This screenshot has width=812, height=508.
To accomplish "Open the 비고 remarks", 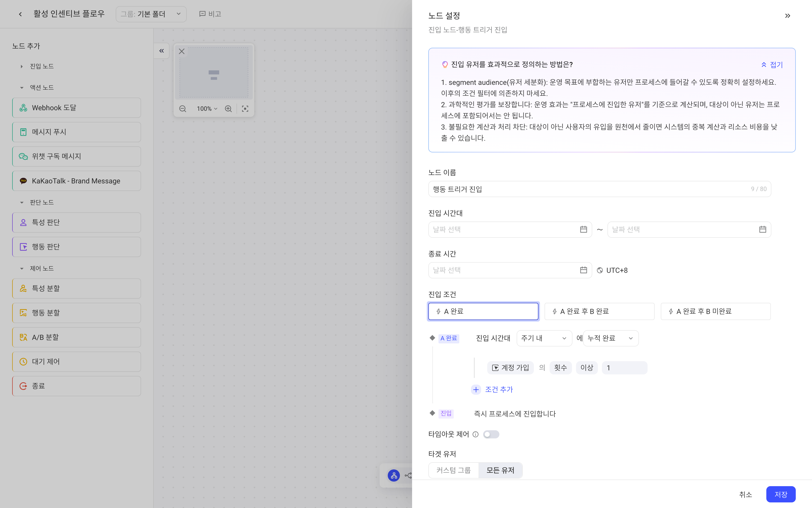I will 210,14.
